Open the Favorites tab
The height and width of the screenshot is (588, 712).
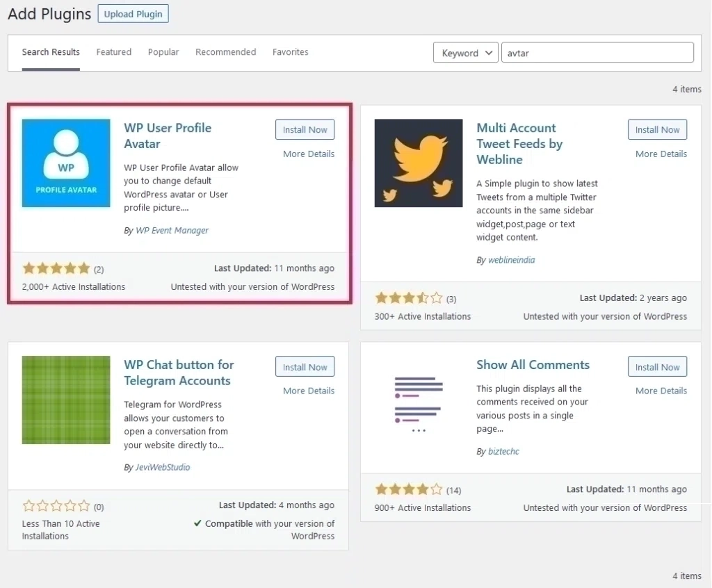click(x=290, y=51)
